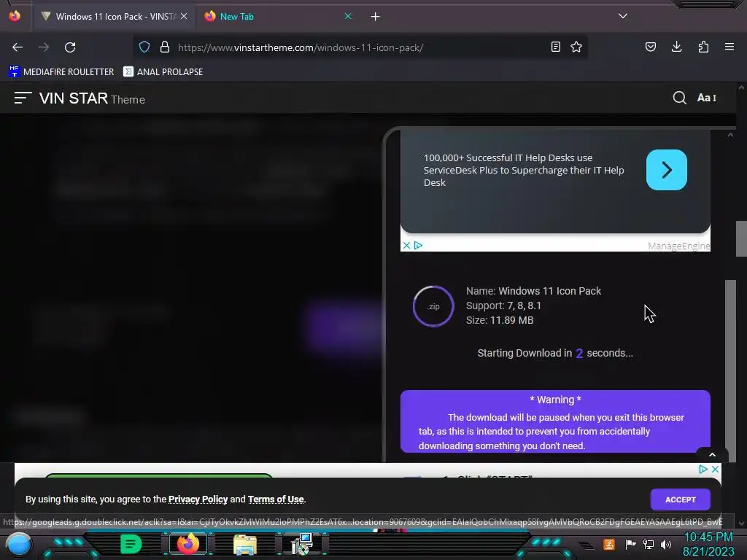Expand the list all tabs chevron
The width and height of the screenshot is (747, 560).
coord(623,16)
